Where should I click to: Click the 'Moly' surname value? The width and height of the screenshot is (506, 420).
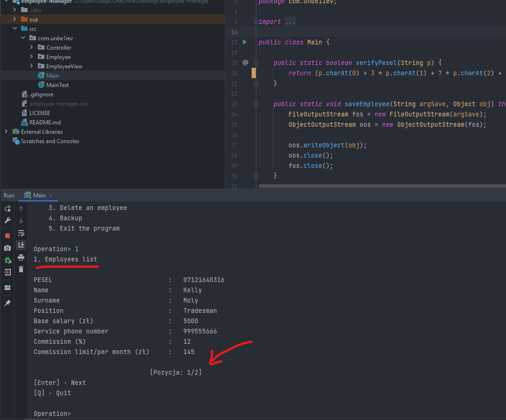point(191,300)
